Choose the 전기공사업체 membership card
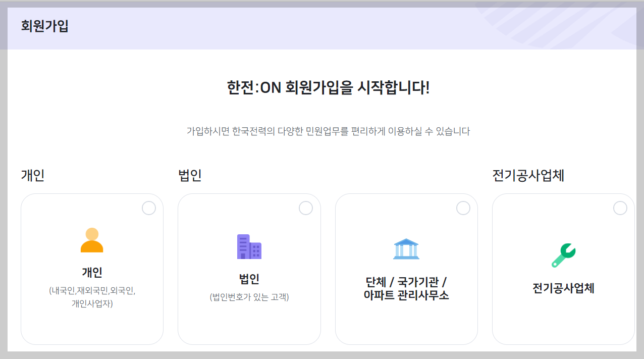This screenshot has height=359, width=644. coord(564,269)
